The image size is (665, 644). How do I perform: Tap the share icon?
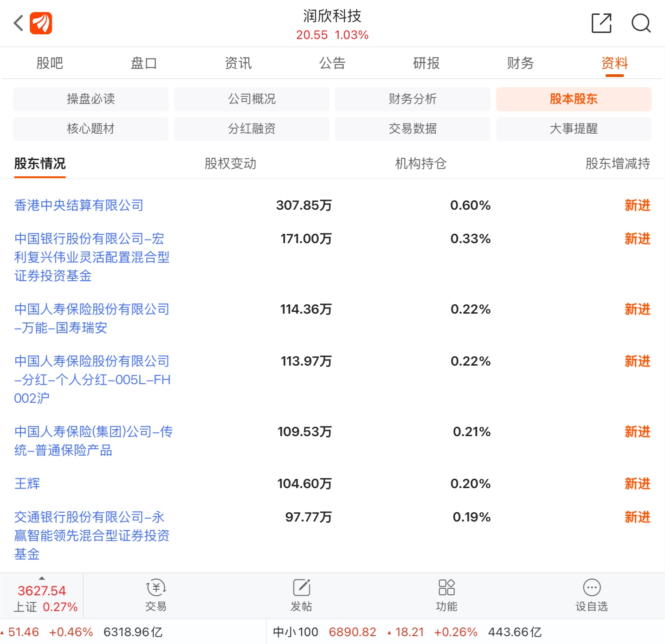[x=601, y=23]
